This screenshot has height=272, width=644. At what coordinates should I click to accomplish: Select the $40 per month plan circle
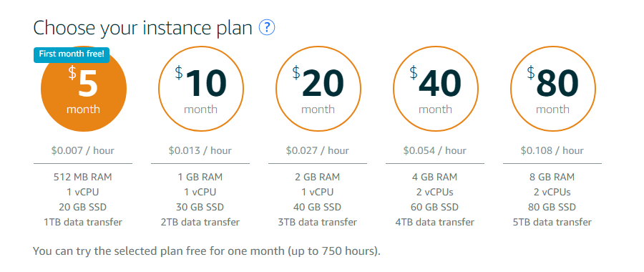point(436,89)
